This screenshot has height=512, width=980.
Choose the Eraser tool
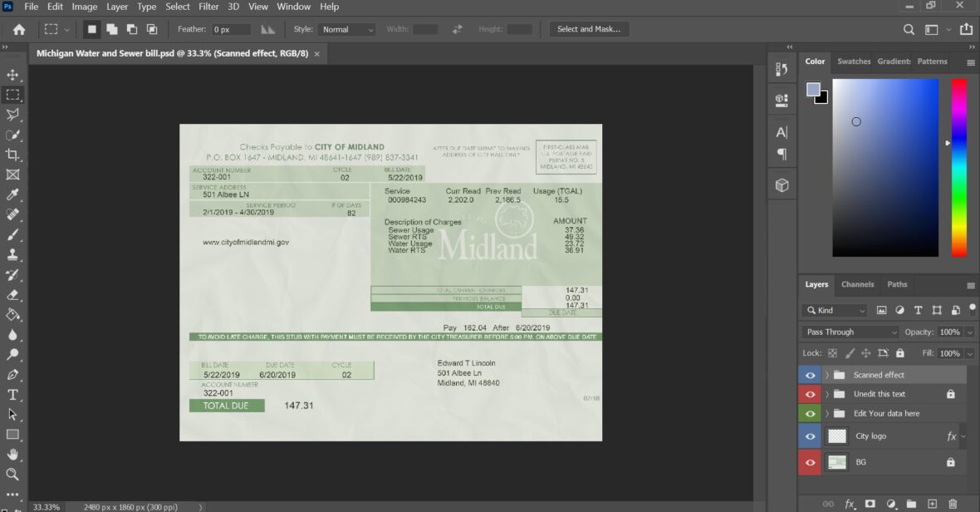point(12,294)
